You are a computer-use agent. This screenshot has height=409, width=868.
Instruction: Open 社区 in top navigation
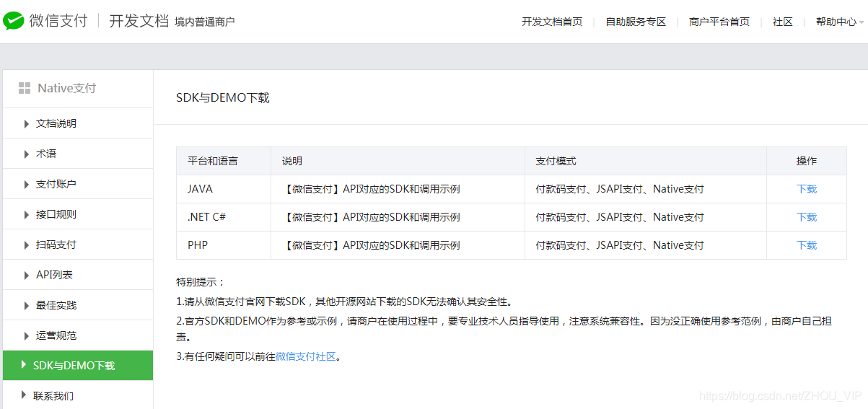coord(783,22)
